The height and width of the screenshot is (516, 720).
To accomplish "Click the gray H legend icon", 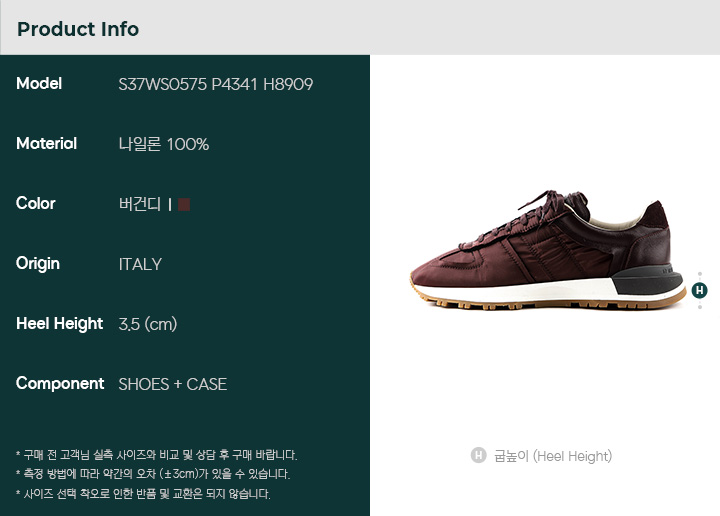I will (478, 455).
